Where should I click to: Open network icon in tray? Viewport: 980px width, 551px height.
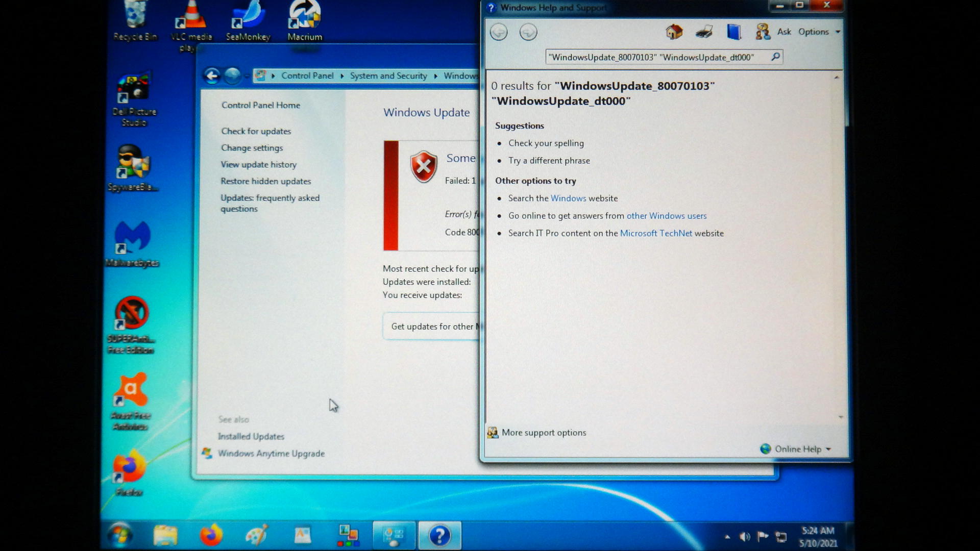click(x=781, y=537)
